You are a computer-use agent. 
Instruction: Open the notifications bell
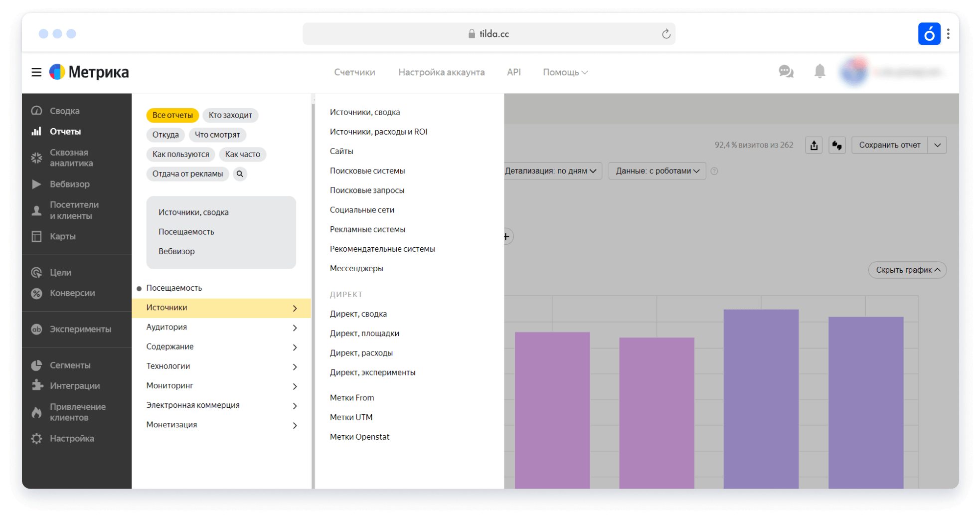tap(820, 72)
